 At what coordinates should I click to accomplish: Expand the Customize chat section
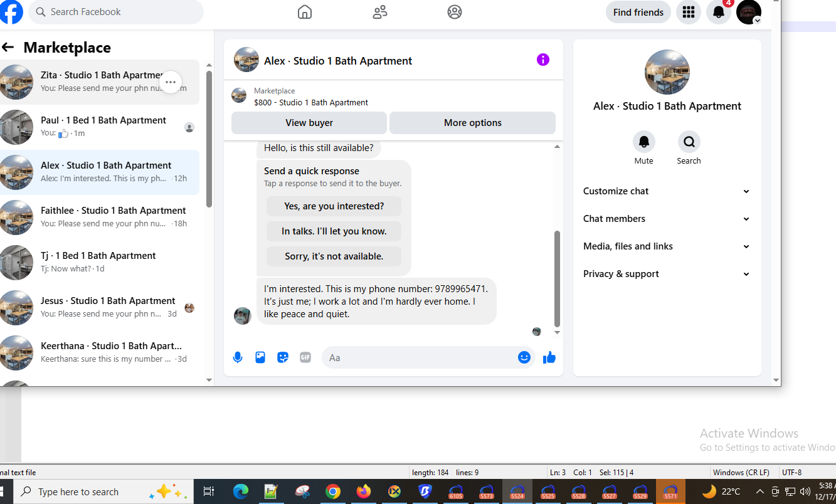pyautogui.click(x=667, y=191)
